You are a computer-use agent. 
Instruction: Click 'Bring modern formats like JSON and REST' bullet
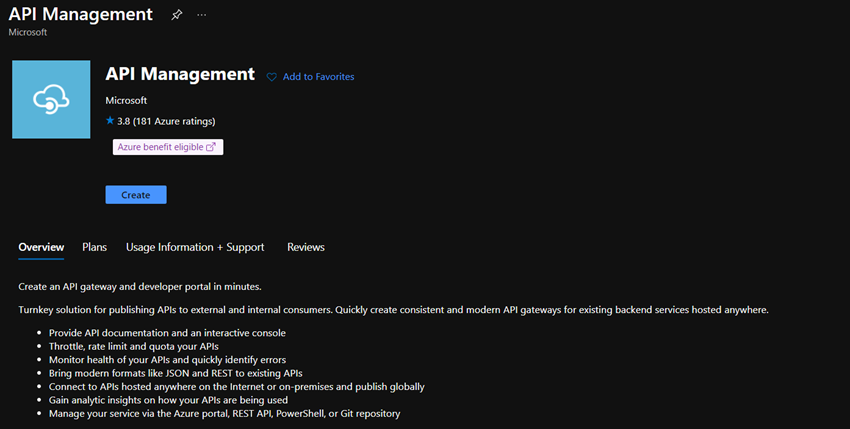coord(176,373)
